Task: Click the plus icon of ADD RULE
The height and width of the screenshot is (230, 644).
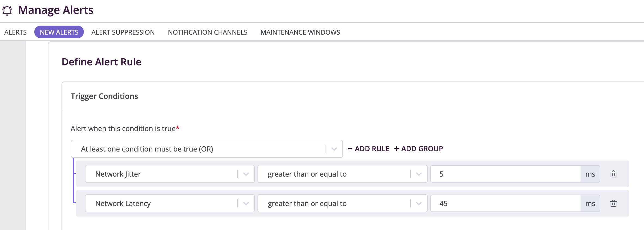Action: point(350,149)
